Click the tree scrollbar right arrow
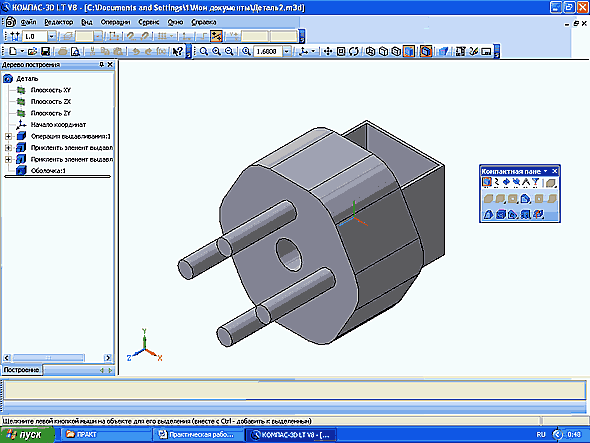Viewport: 590px width, 443px height. pos(108,358)
